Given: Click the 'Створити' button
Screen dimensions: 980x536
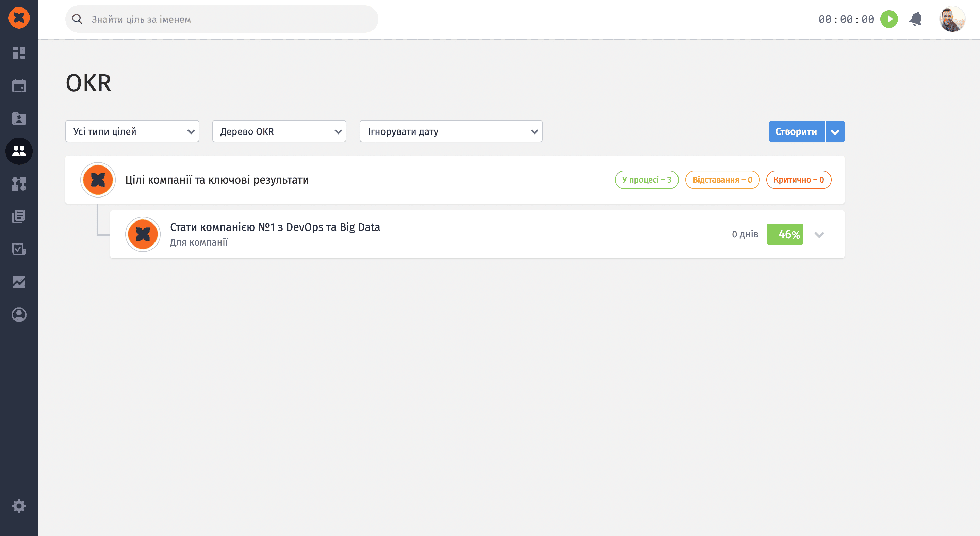Looking at the screenshot, I should (796, 131).
